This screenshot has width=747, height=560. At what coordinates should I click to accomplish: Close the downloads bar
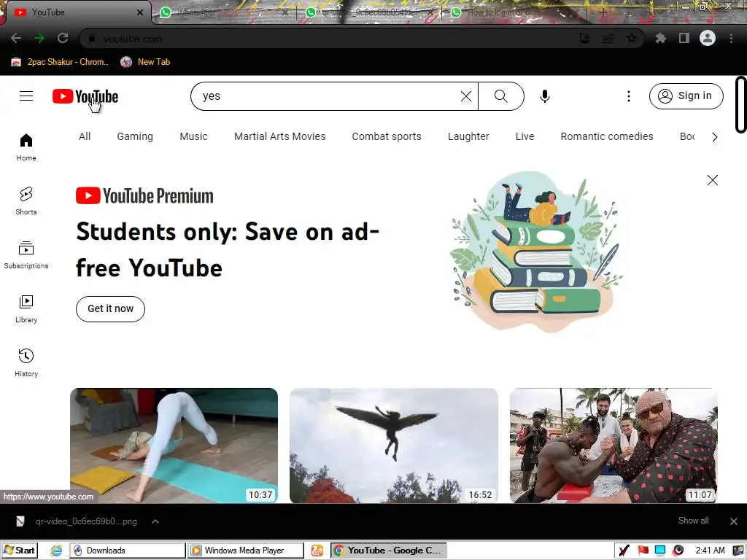(734, 521)
